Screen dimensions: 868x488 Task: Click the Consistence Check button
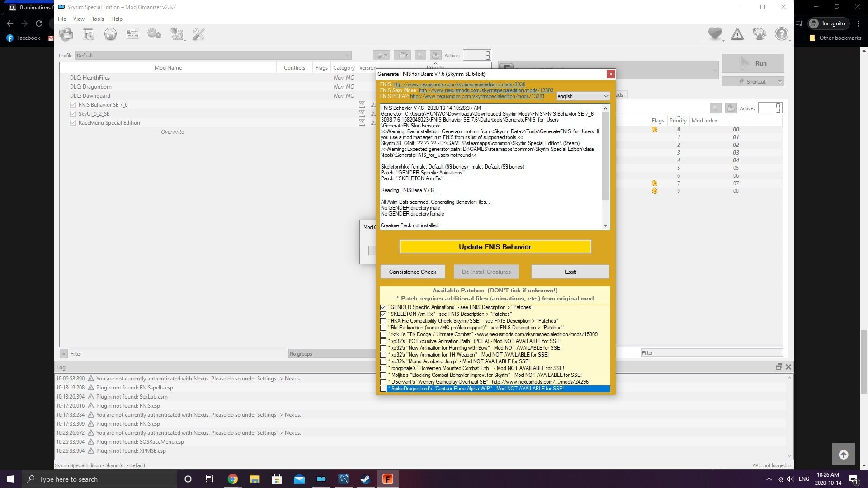tap(413, 272)
